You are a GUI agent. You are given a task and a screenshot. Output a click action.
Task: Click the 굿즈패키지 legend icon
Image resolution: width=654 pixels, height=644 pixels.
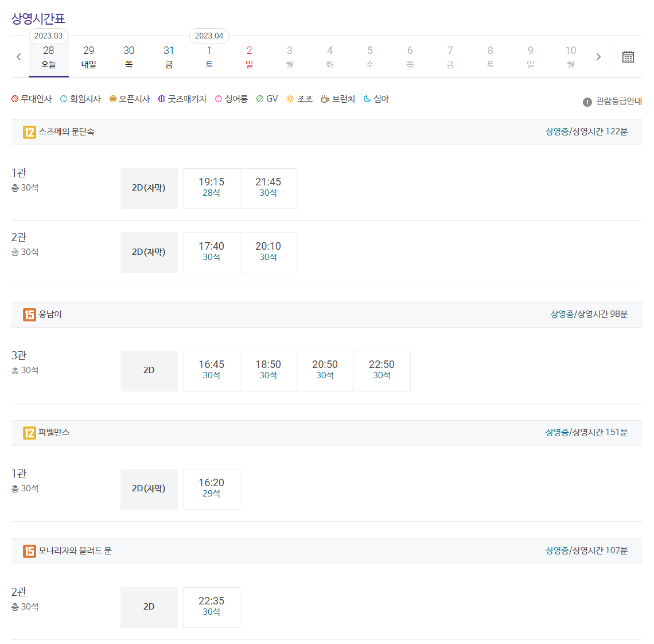[161, 99]
